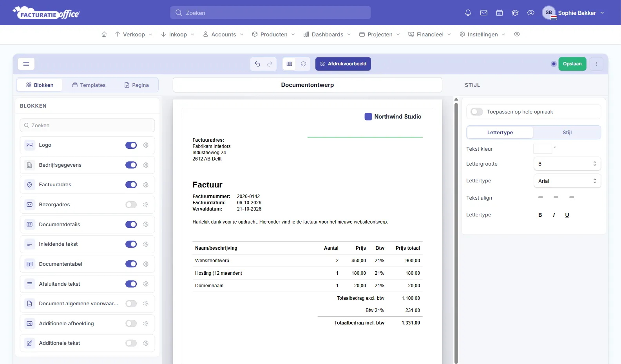Screen dimensions: 621x364
Task: Enable Toepassen op hele opmaak
Action: pos(477,112)
